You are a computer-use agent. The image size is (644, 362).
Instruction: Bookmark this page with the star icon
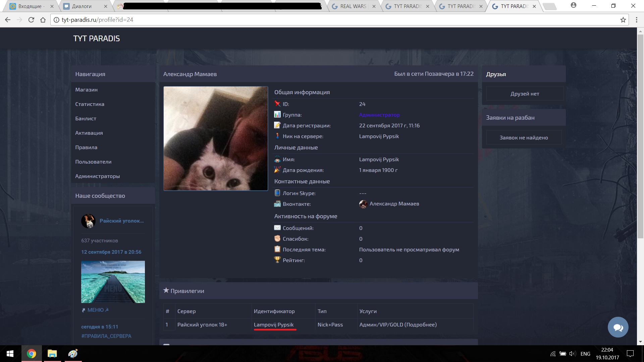623,20
